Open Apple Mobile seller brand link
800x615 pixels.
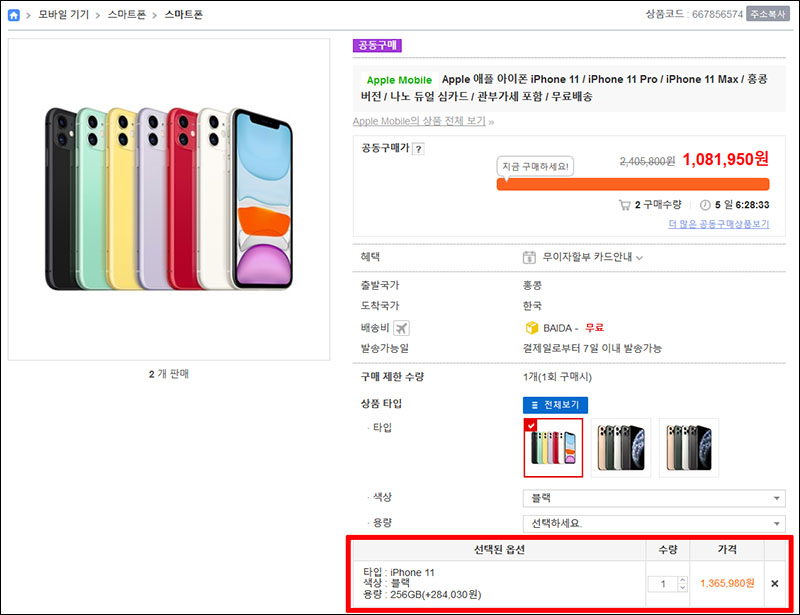399,80
